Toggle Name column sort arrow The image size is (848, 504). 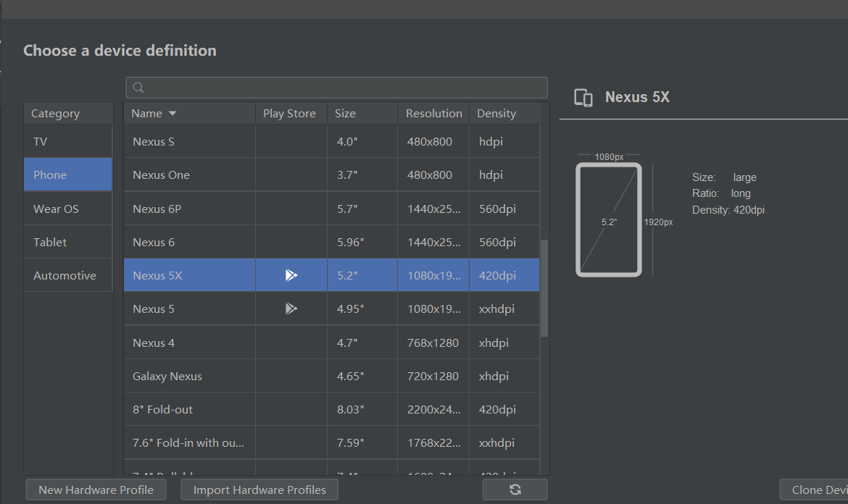(x=172, y=114)
